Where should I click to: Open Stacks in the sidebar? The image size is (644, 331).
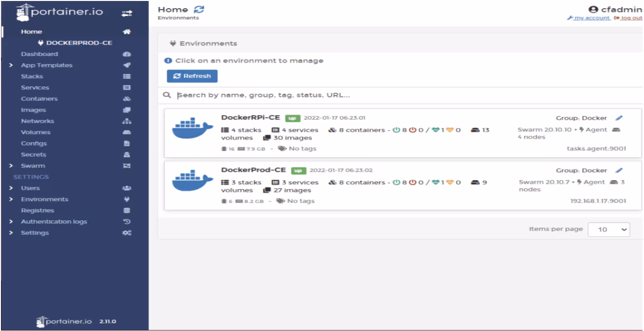[32, 77]
